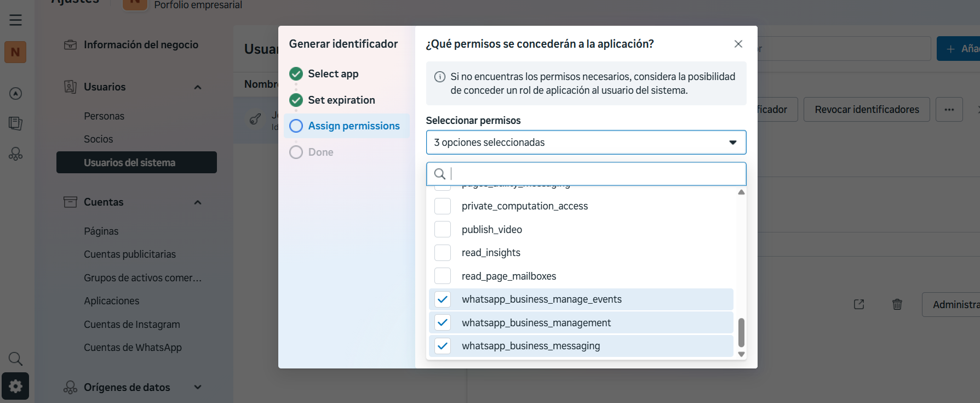Click the open external link icon
Screen dimensions: 980x403
click(858, 304)
